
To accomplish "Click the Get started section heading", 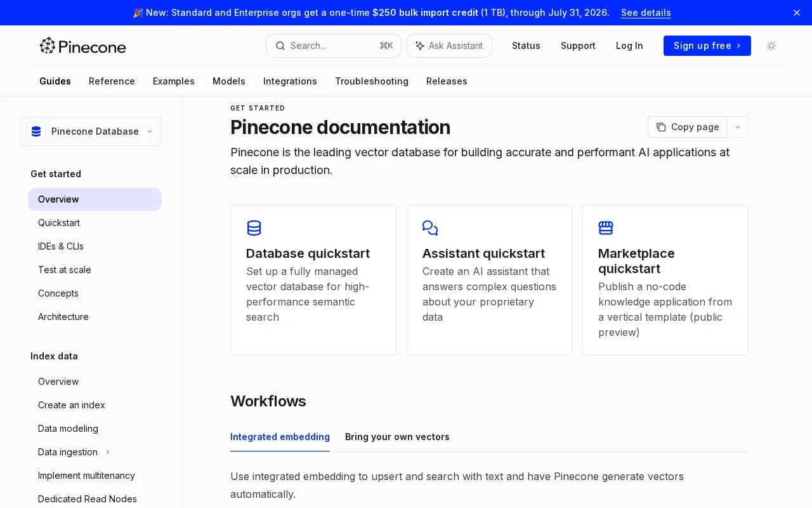I will click(x=56, y=174).
